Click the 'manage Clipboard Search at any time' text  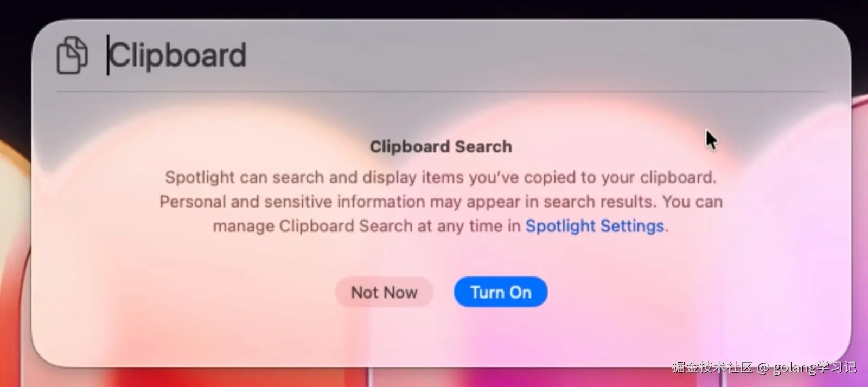367,225
